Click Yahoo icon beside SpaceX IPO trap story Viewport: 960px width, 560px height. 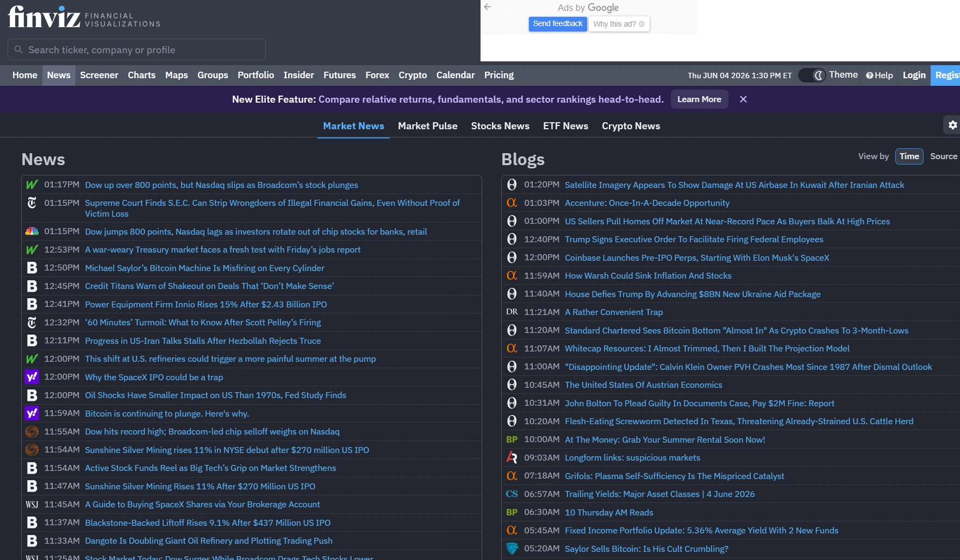click(32, 377)
